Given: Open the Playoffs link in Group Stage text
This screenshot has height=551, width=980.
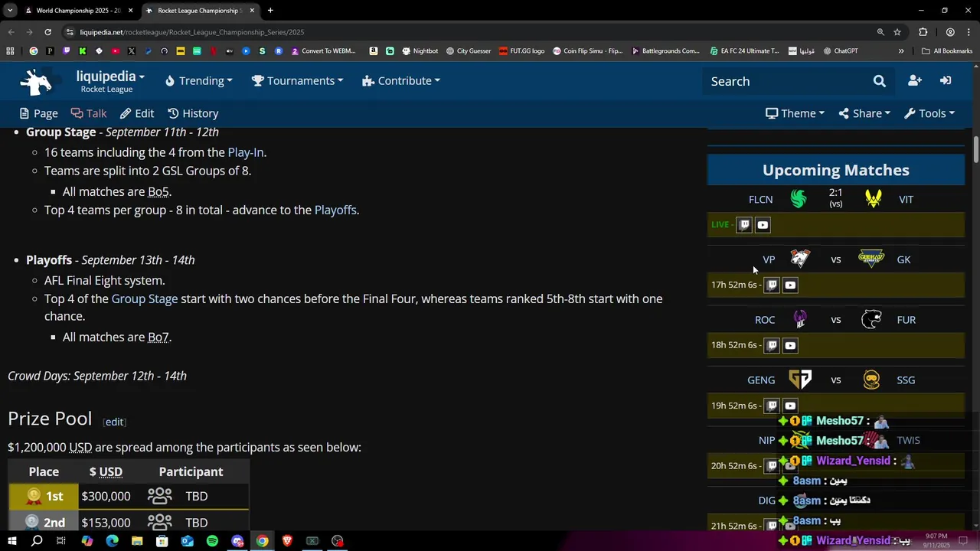Looking at the screenshot, I should (335, 210).
